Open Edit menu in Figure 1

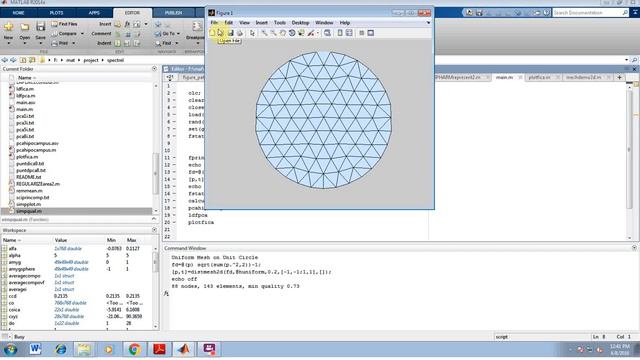pyautogui.click(x=229, y=23)
